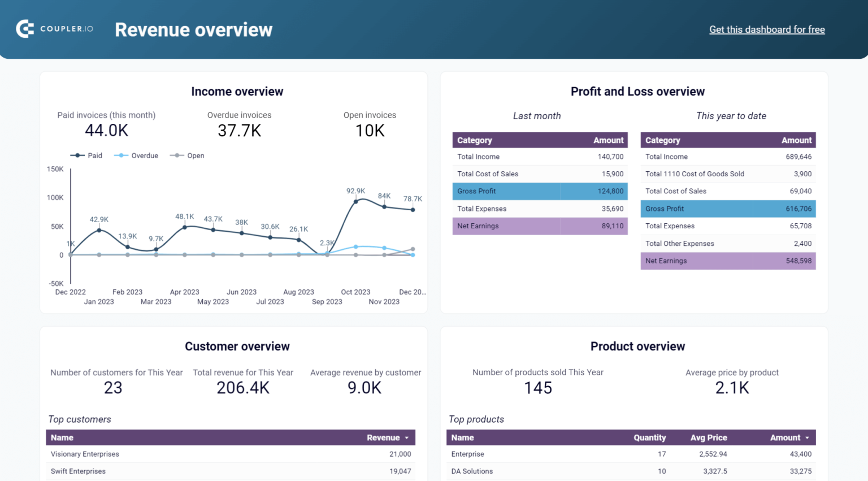Open the Revenue column sort dropdown
The width and height of the screenshot is (868, 481).
point(407,437)
